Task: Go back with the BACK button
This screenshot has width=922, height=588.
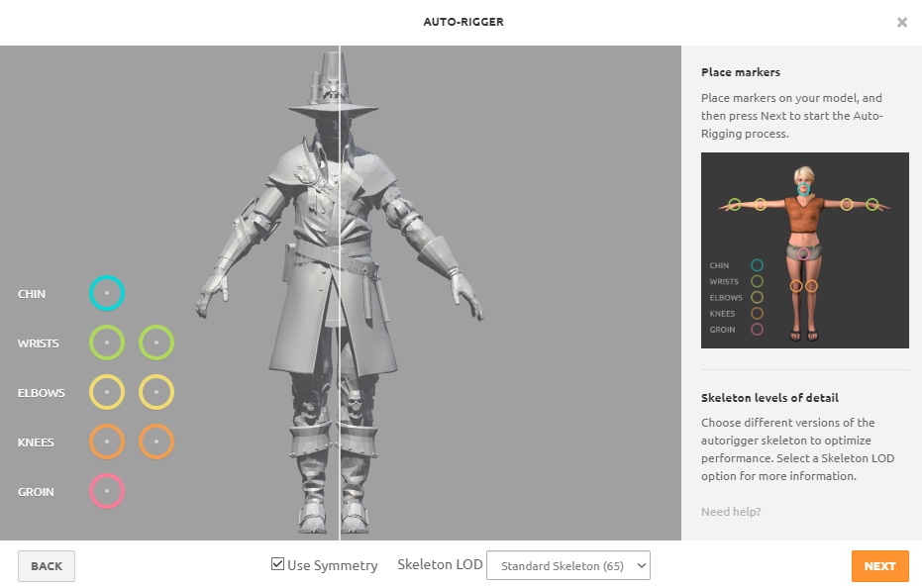Action: click(x=47, y=565)
